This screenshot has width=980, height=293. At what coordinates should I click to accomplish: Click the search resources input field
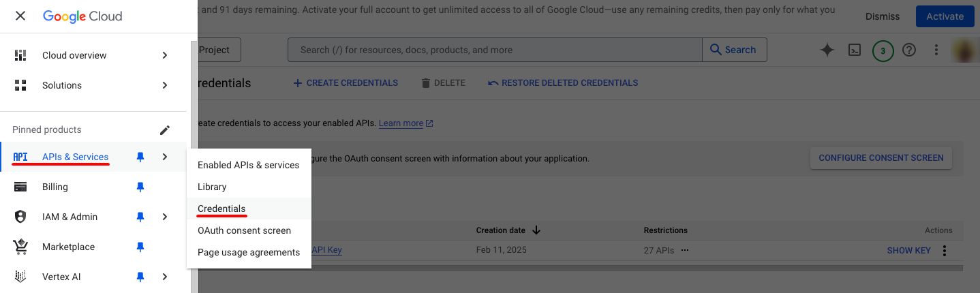(495, 50)
